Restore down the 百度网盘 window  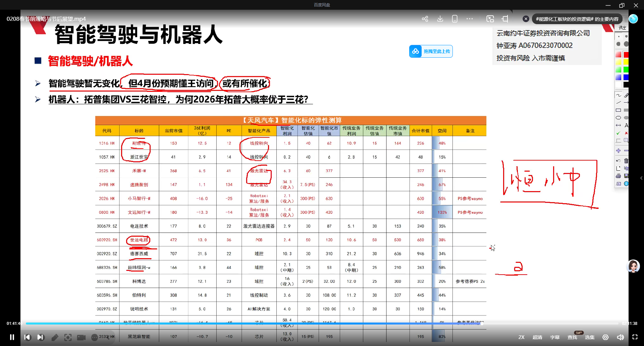[622, 5]
